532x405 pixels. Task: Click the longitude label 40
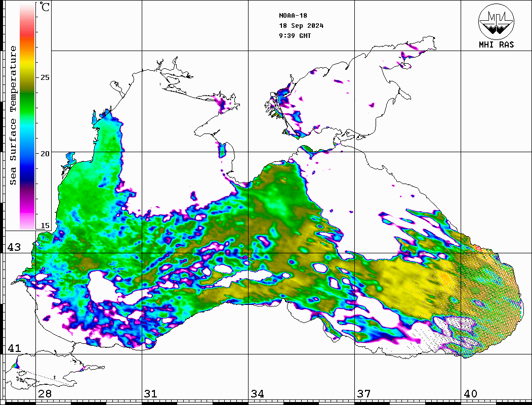click(x=470, y=393)
